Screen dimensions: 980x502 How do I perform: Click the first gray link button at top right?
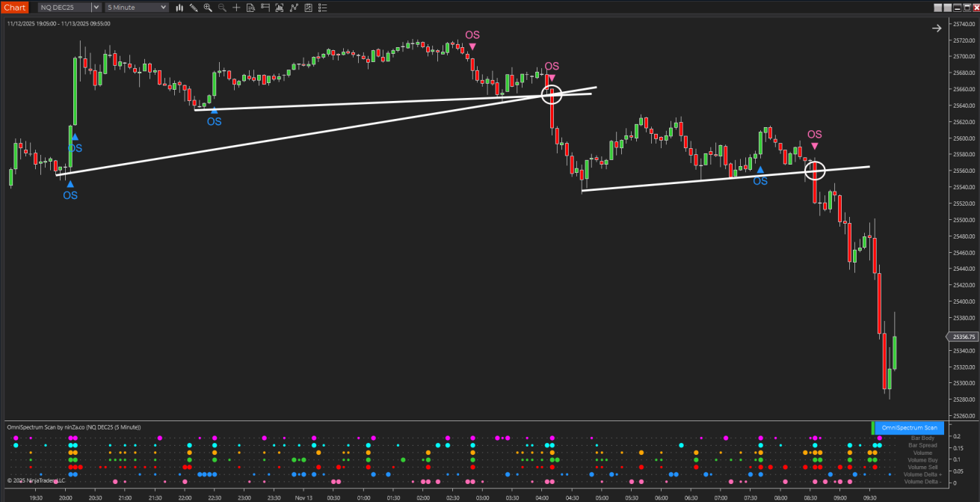pyautogui.click(x=938, y=7)
